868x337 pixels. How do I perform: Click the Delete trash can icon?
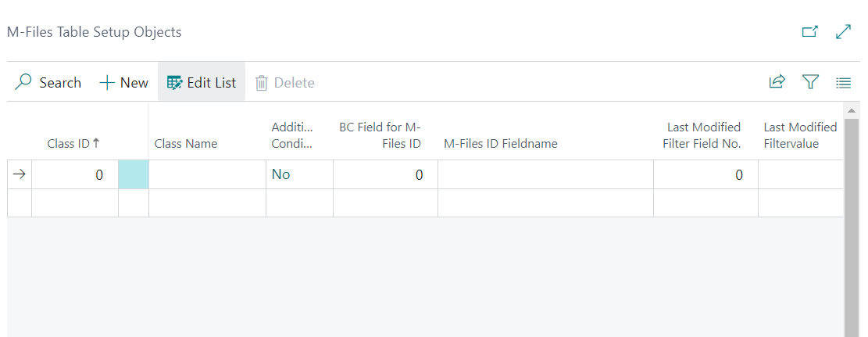261,83
